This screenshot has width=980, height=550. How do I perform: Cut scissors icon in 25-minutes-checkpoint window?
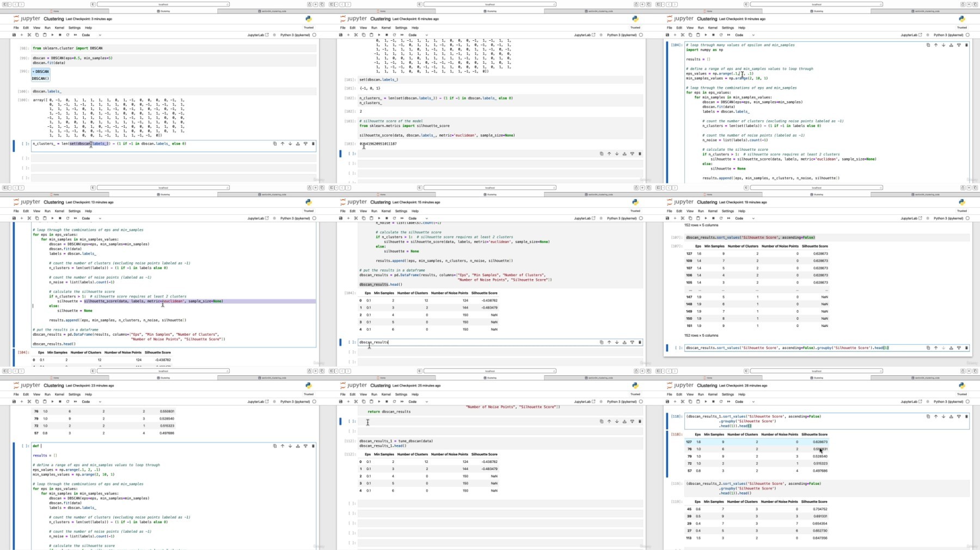356,401
